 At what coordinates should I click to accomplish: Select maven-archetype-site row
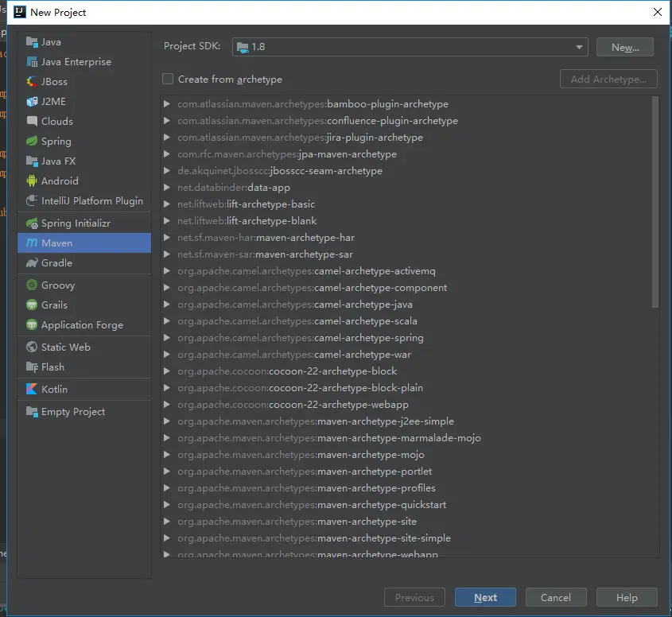[406, 522]
